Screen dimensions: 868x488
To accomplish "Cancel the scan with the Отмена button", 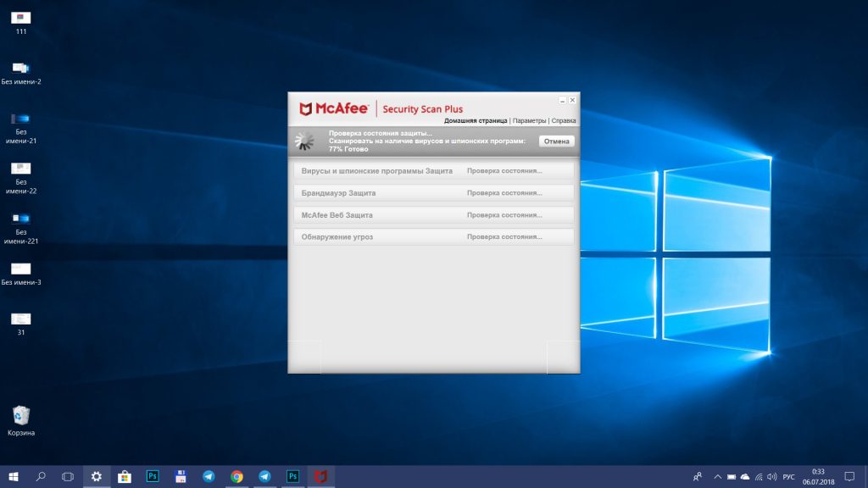I will pos(557,141).
